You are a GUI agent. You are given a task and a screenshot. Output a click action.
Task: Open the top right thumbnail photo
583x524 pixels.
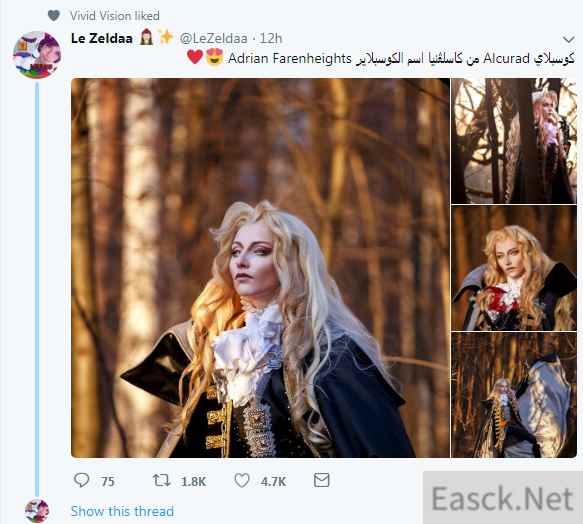tap(514, 141)
